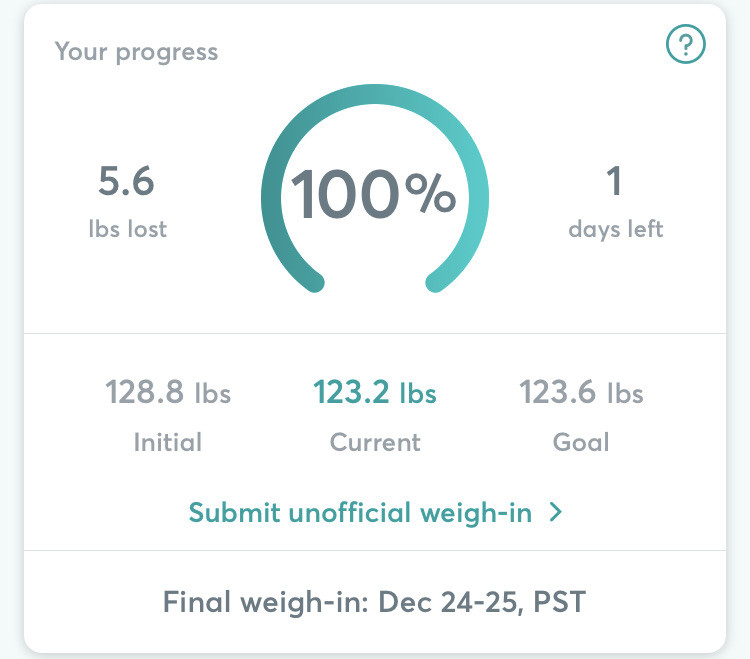Click the Current label

point(375,442)
